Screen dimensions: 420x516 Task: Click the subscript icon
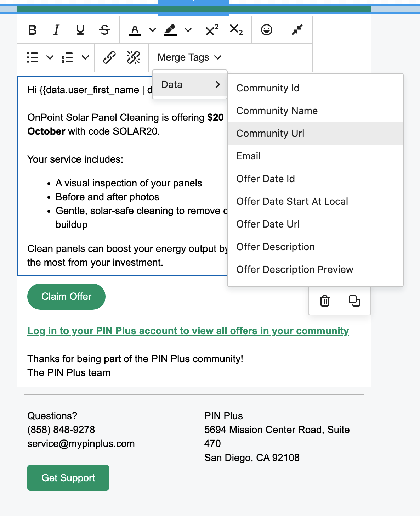236,30
